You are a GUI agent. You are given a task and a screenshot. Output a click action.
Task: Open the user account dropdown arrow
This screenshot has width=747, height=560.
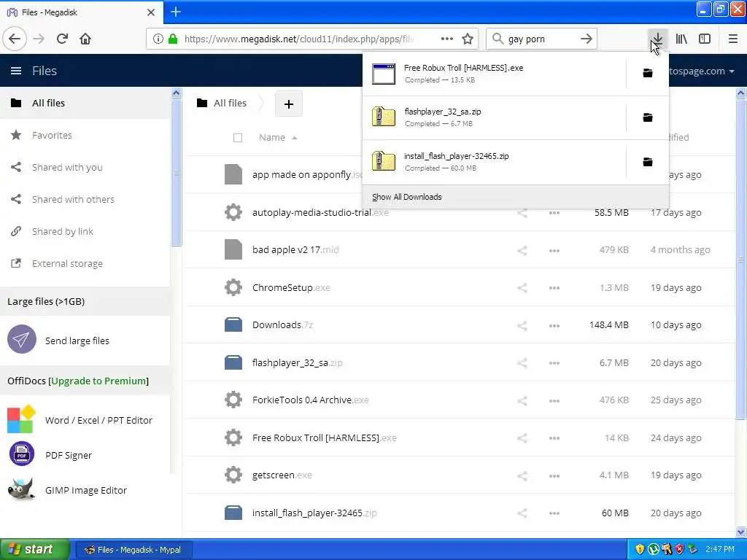click(x=731, y=71)
